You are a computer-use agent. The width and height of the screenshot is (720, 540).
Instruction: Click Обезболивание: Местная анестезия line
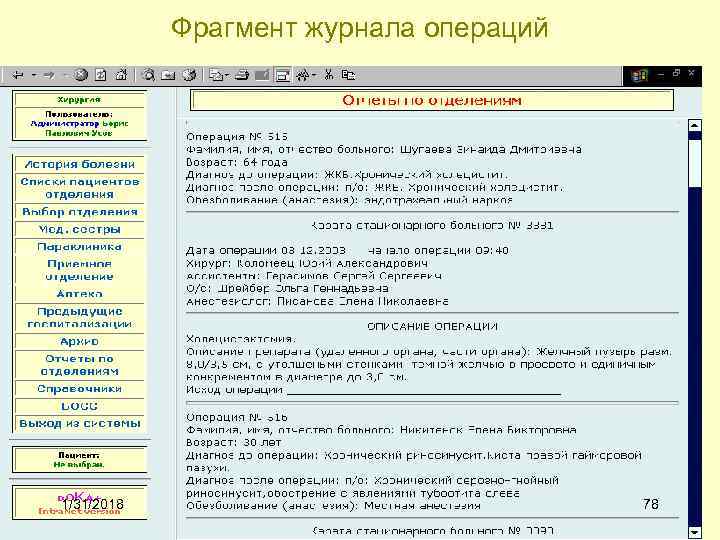click(x=333, y=506)
